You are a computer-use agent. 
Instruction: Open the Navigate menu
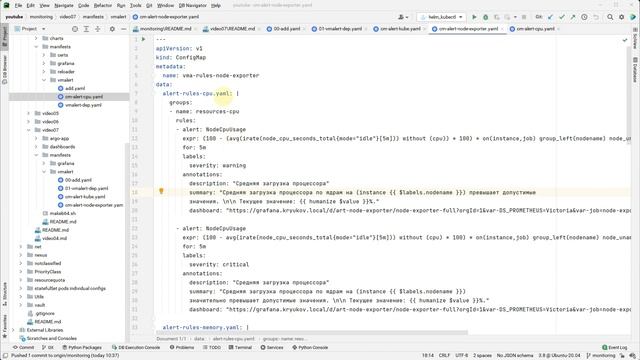click(x=64, y=5)
